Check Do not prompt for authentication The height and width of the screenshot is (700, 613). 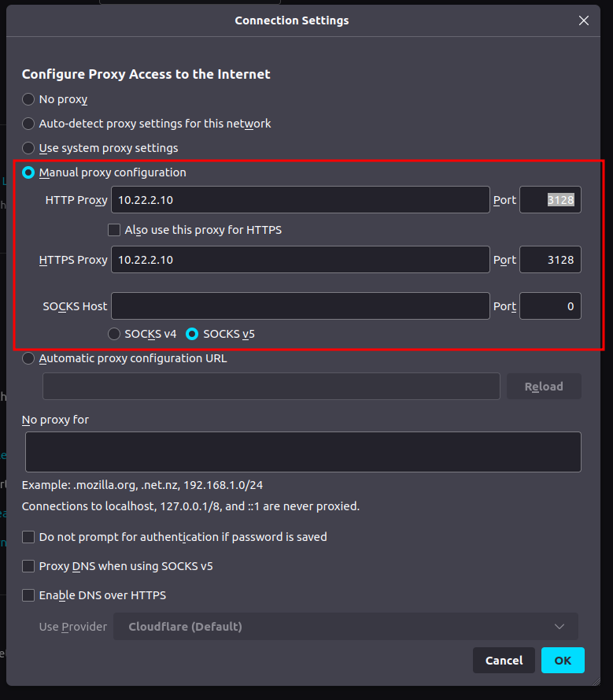[28, 537]
